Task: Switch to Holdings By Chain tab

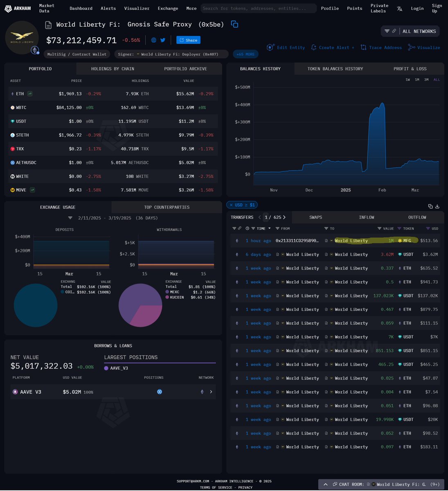Action: pyautogui.click(x=113, y=69)
